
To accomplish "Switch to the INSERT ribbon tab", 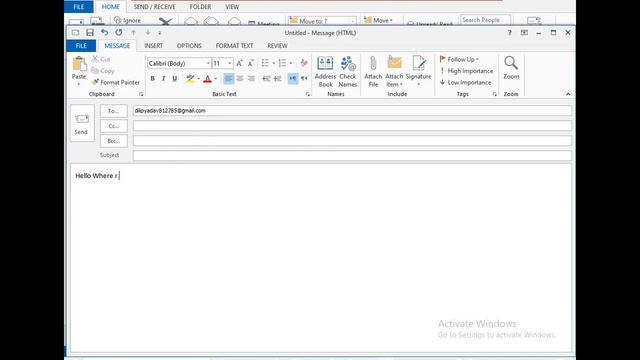I will coord(153,46).
